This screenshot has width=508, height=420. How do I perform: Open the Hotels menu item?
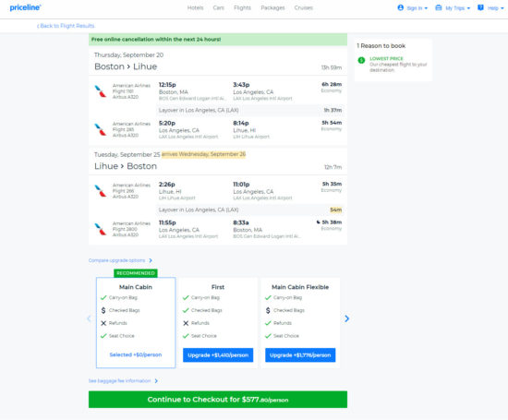pyautogui.click(x=196, y=7)
